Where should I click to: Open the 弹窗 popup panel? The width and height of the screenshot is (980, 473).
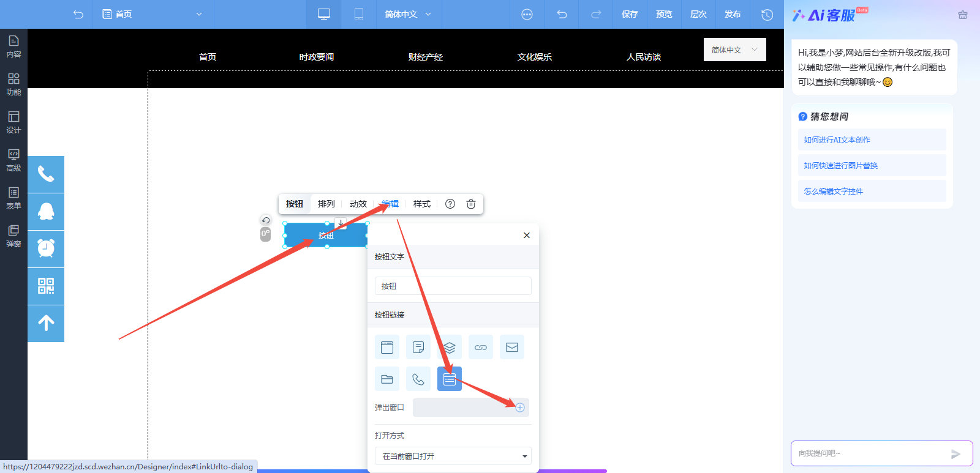(13, 236)
